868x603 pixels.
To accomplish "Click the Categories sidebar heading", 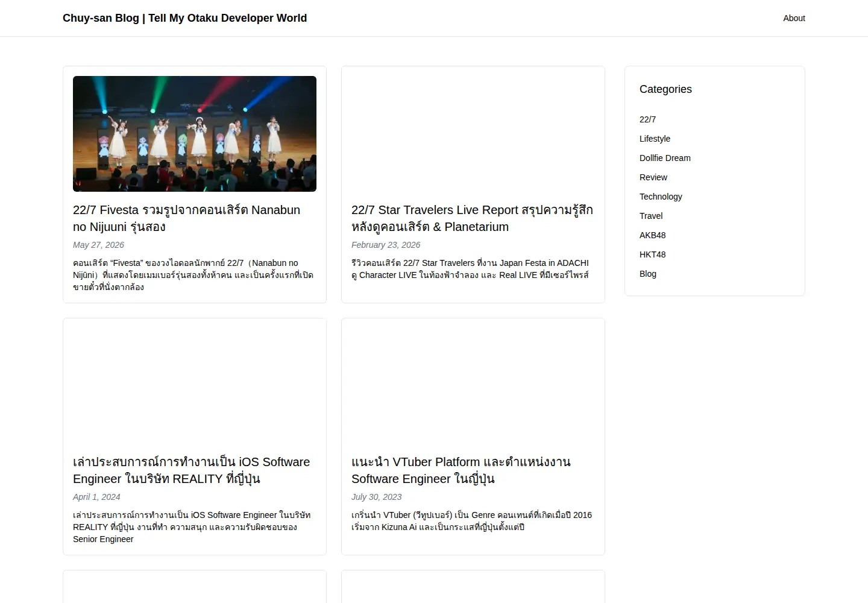I will click(665, 89).
